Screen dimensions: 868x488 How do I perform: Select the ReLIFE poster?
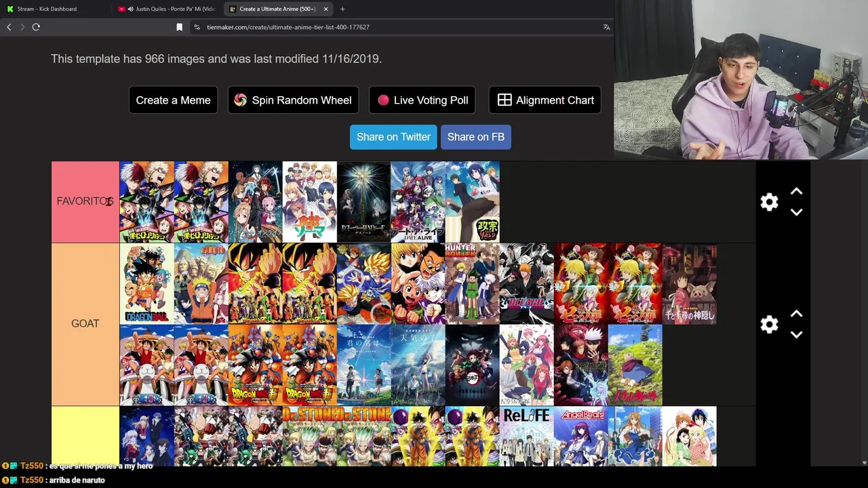click(527, 436)
